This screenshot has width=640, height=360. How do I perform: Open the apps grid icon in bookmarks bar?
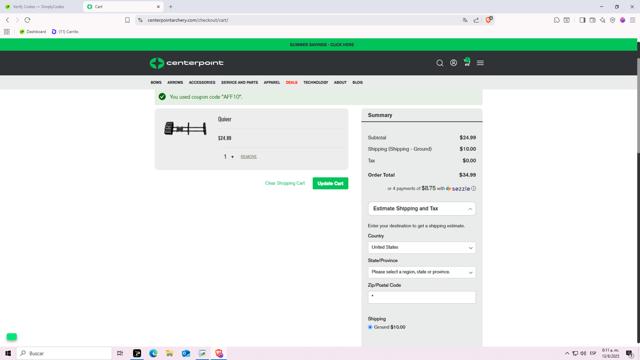[x=7, y=31]
